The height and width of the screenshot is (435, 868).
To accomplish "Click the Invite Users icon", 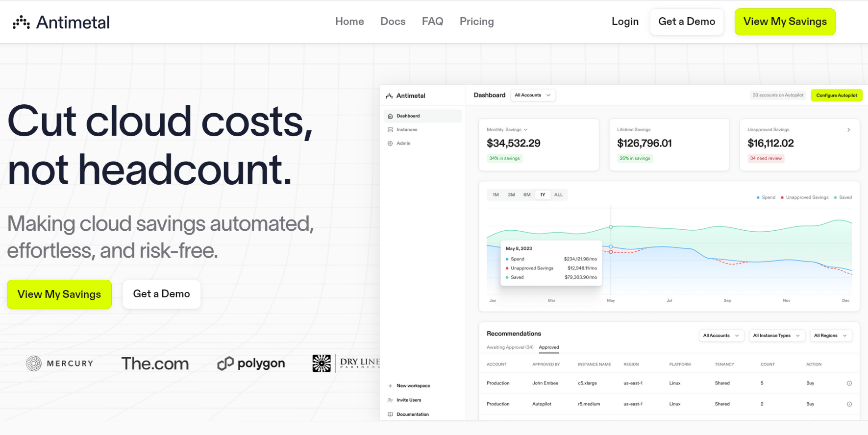I will (x=390, y=400).
